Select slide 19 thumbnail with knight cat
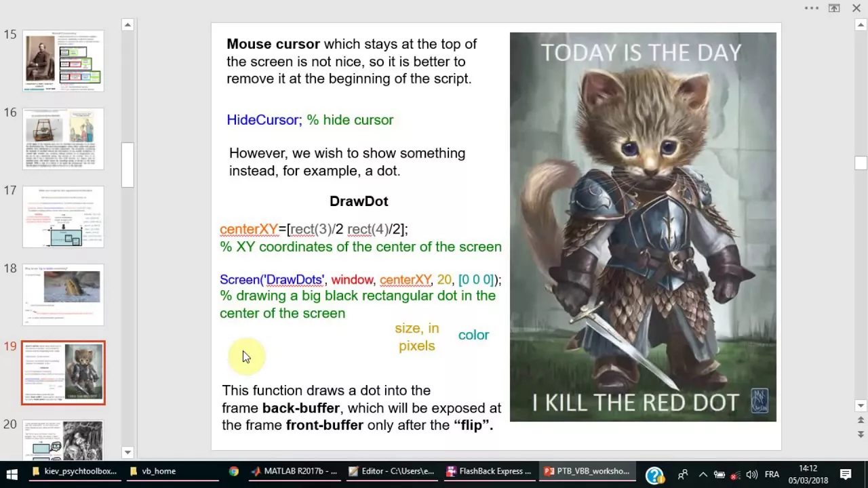 click(64, 372)
